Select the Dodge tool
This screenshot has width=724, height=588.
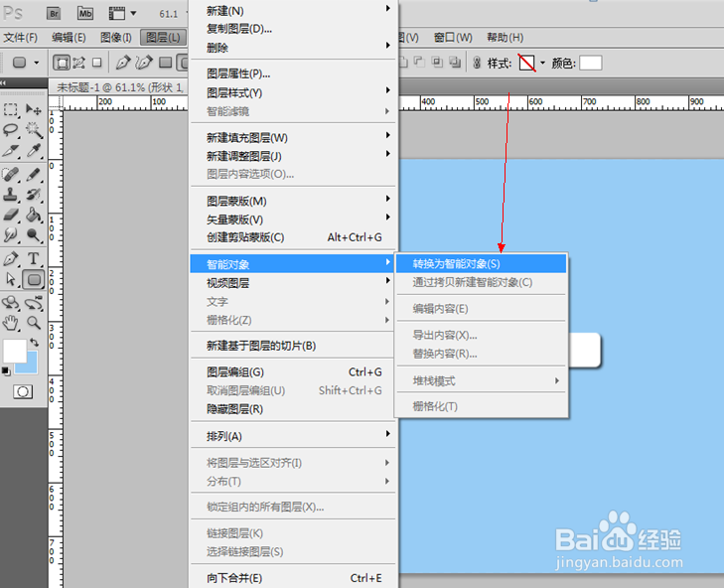(33, 235)
